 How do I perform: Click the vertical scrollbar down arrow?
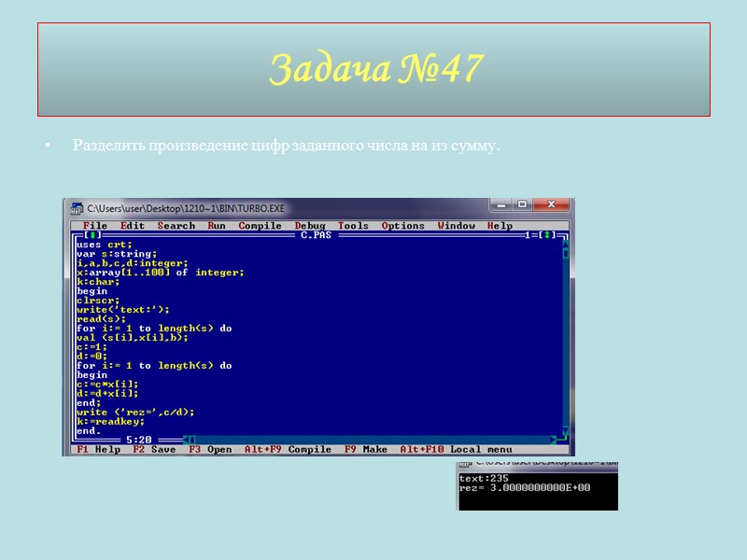click(x=566, y=431)
